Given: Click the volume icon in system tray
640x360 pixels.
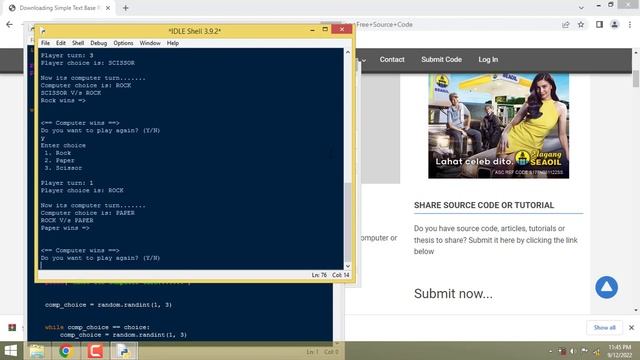Looking at the screenshot, I should click(573, 351).
